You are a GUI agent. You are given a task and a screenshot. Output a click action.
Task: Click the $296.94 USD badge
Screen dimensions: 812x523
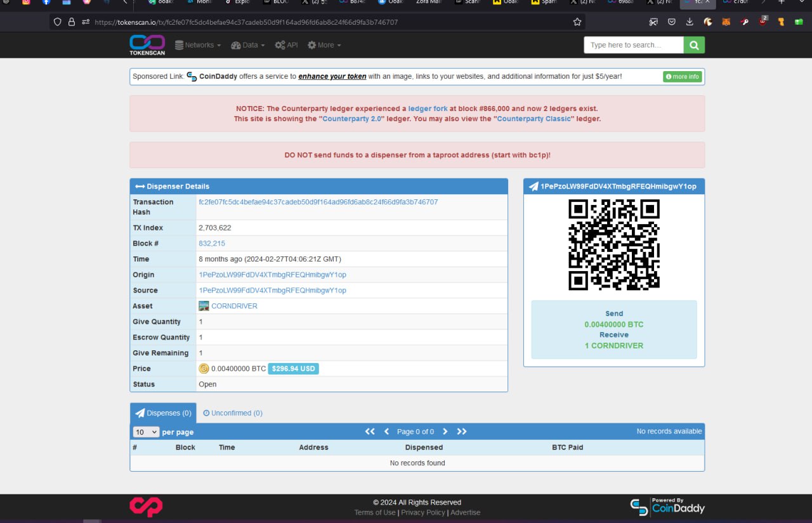coord(293,369)
